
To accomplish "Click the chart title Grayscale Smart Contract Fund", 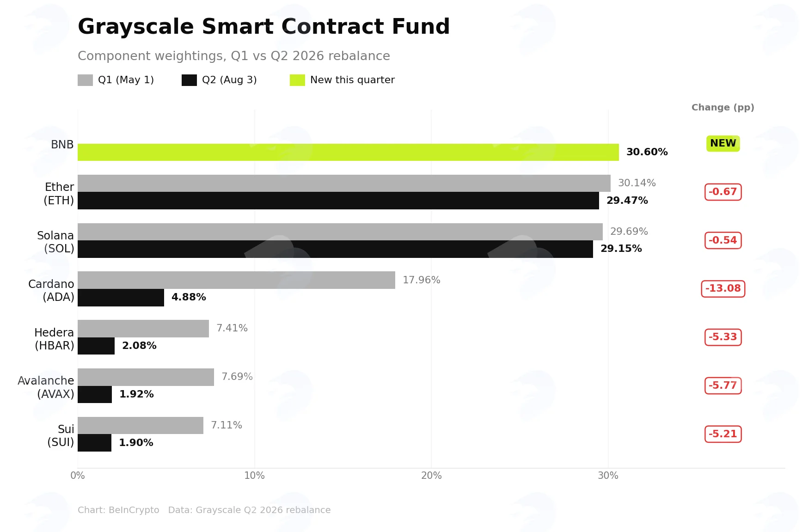I will [263, 26].
